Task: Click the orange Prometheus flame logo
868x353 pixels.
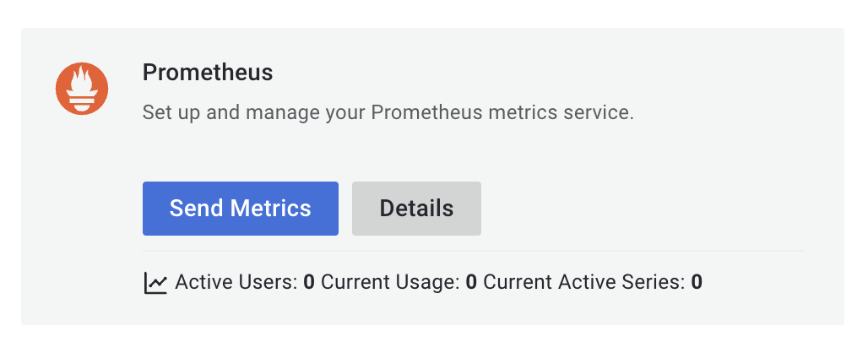Action: click(83, 89)
